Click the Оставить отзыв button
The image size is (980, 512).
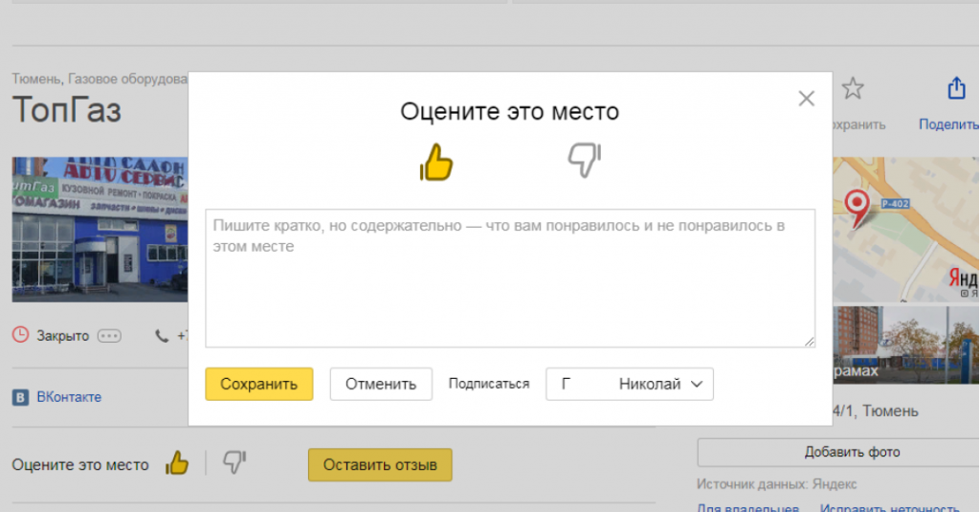(380, 464)
